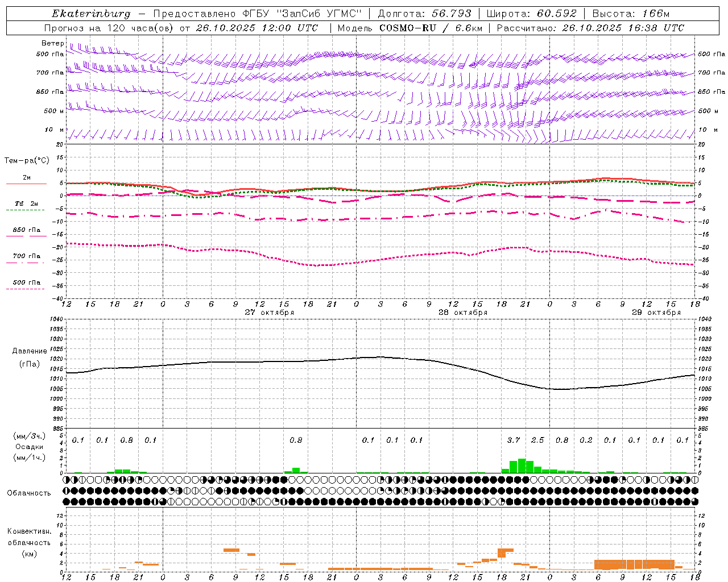Image resolution: width=728 pixels, height=582 pixels.
Task: Click the dotted pink sample under legend '500 гПа'
Action: point(26,289)
